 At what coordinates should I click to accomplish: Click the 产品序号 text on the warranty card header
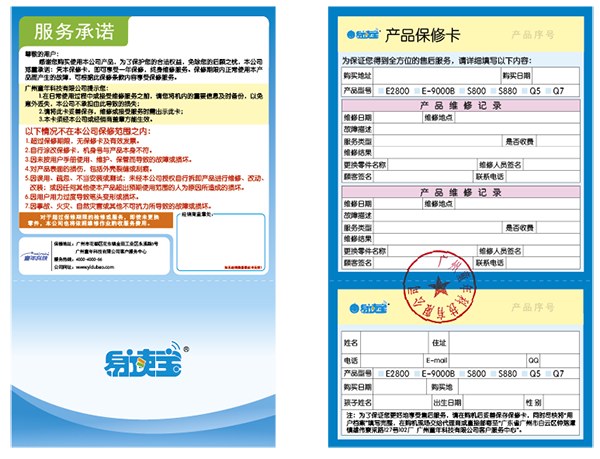click(x=533, y=35)
